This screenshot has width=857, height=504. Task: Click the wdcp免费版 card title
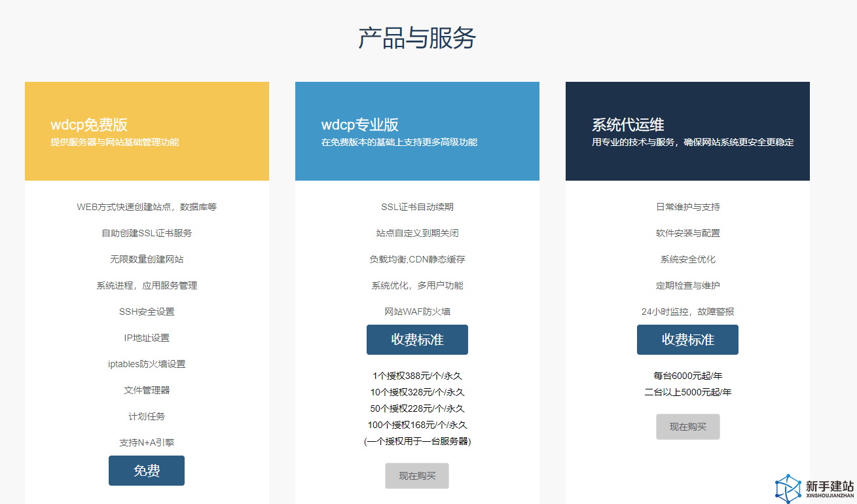coord(89,124)
